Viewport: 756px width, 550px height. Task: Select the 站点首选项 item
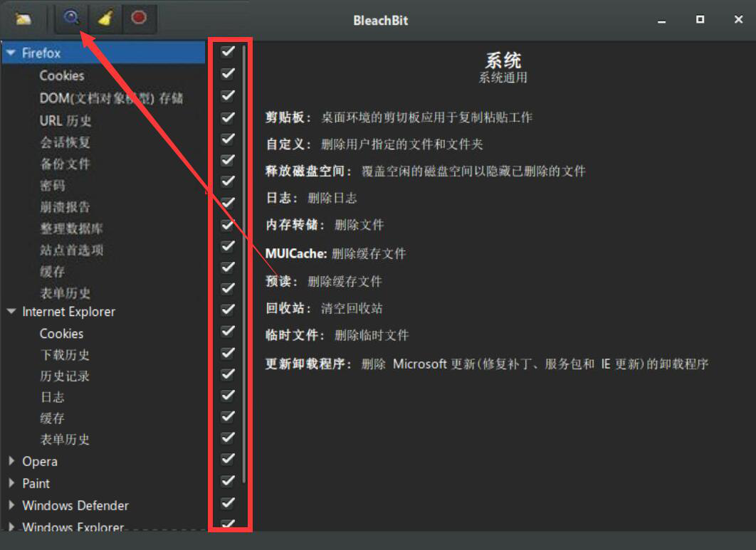71,250
